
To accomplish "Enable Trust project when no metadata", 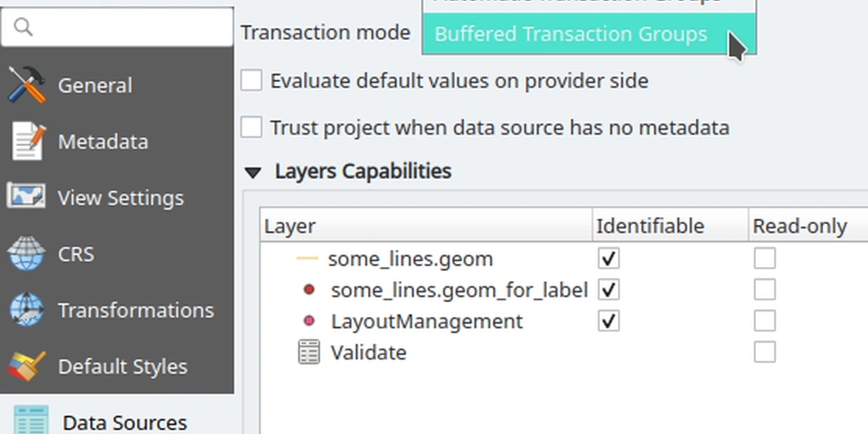I will coord(252,128).
